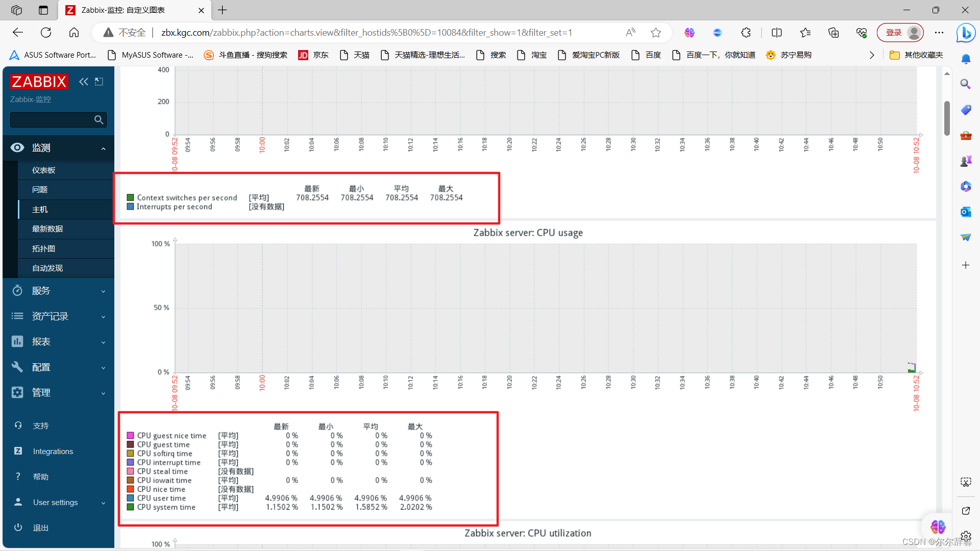Go to browser home page

pos(74,33)
